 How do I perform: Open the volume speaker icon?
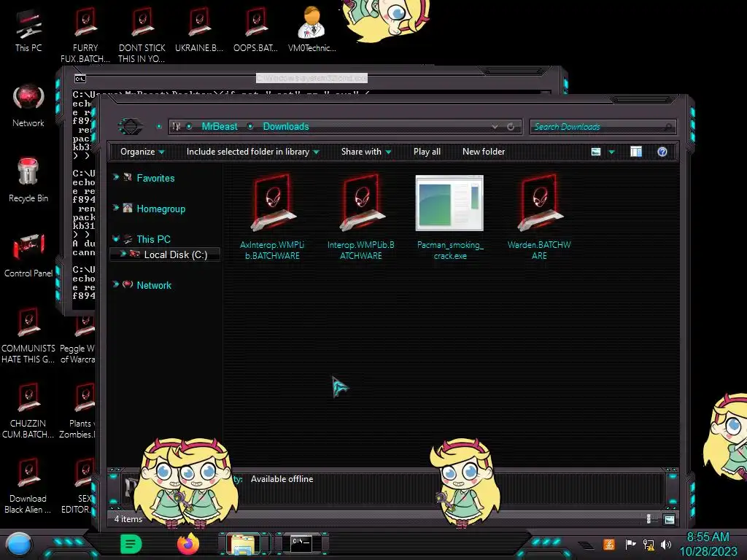pyautogui.click(x=666, y=544)
